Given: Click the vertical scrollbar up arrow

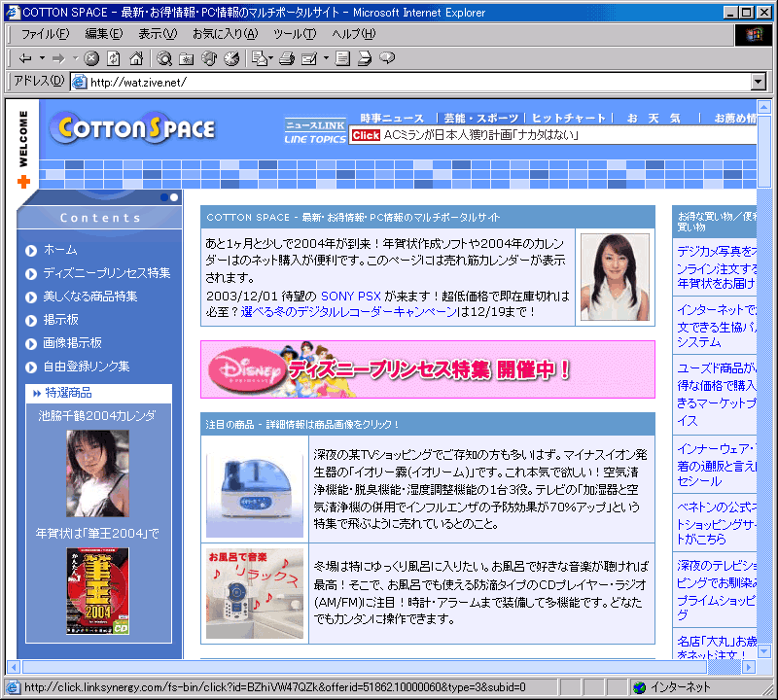Looking at the screenshot, I should point(764,106).
